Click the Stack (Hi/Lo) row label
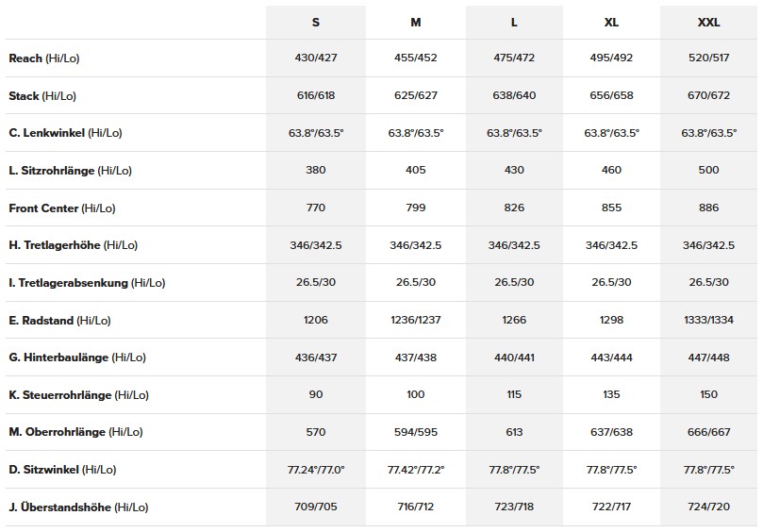Image resolution: width=763 pixels, height=532 pixels. click(44, 96)
